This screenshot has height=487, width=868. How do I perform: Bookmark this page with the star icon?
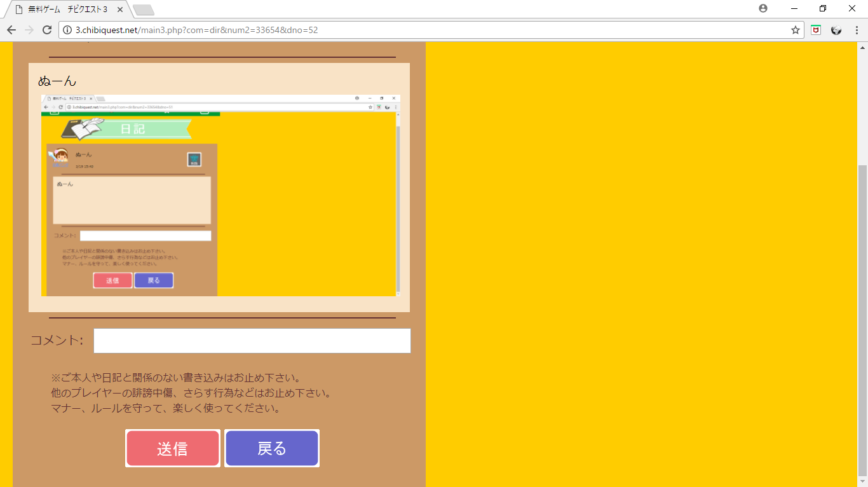[795, 30]
